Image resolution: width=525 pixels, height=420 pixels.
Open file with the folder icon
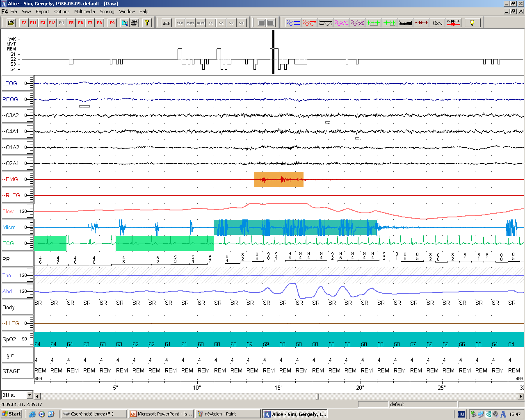pos(11,23)
